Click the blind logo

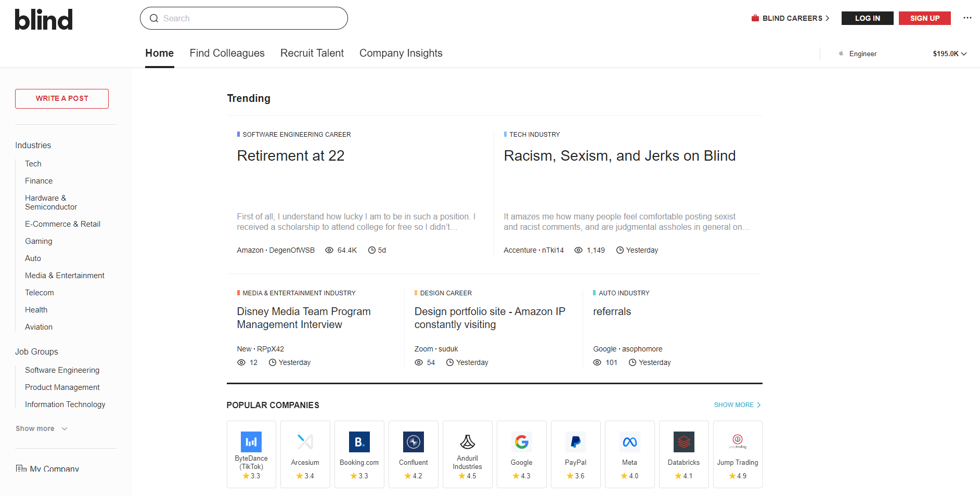(44, 19)
